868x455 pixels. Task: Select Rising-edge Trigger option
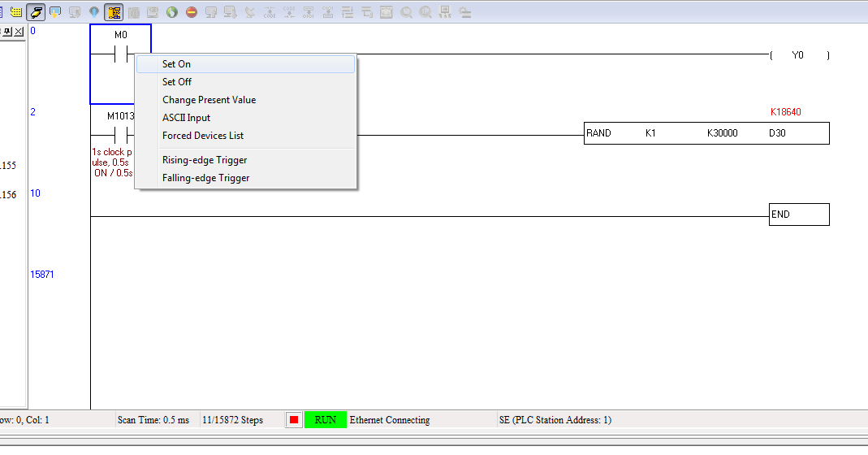click(x=205, y=160)
